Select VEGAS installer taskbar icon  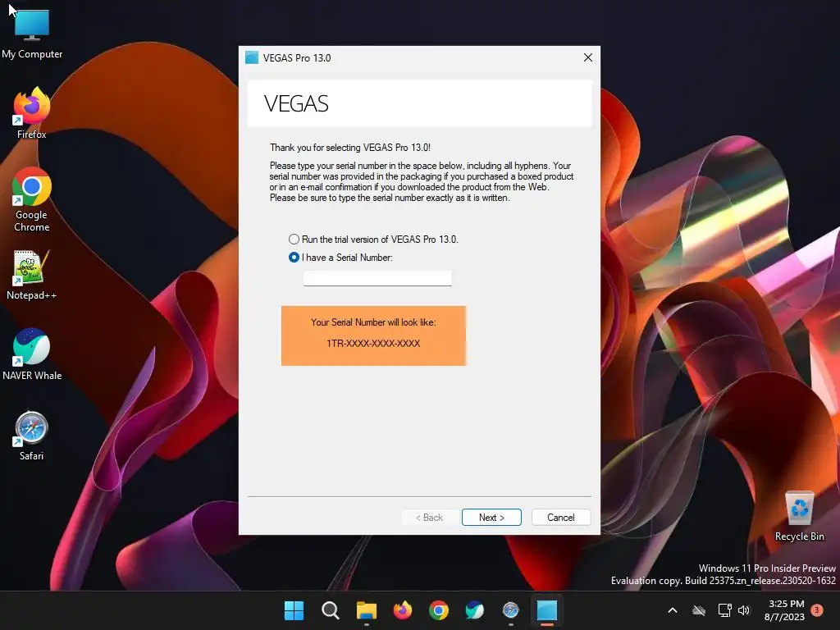pyautogui.click(x=547, y=610)
